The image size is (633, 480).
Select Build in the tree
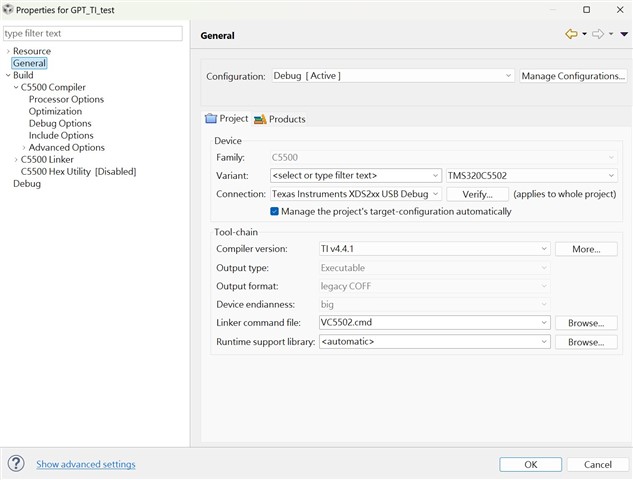23,75
